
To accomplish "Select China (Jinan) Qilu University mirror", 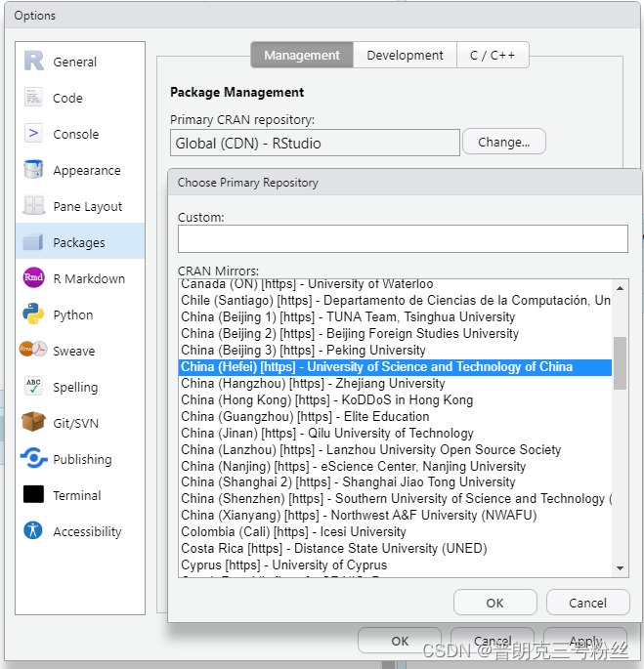I will [395, 433].
